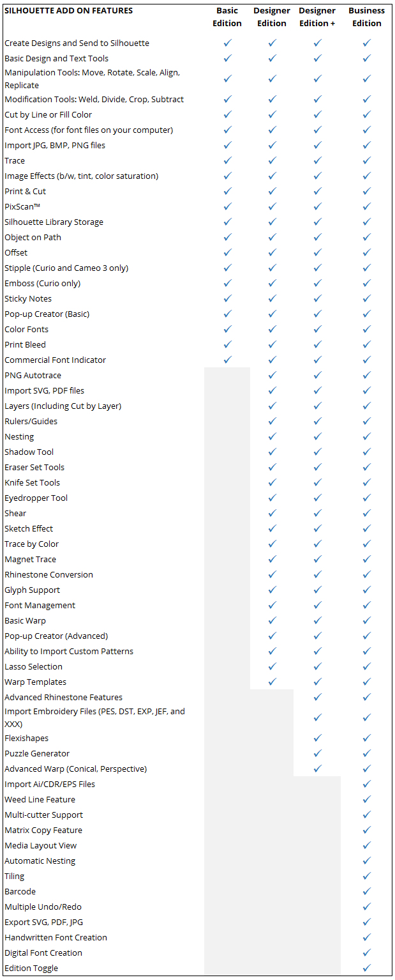The image size is (395, 980).
Task: Click the Create Designs and Send to Silhouette label
Action: [x=77, y=43]
